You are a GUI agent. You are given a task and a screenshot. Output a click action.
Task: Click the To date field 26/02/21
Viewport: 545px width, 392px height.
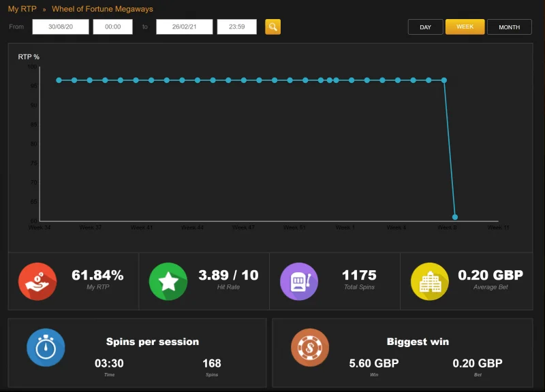[x=184, y=27]
